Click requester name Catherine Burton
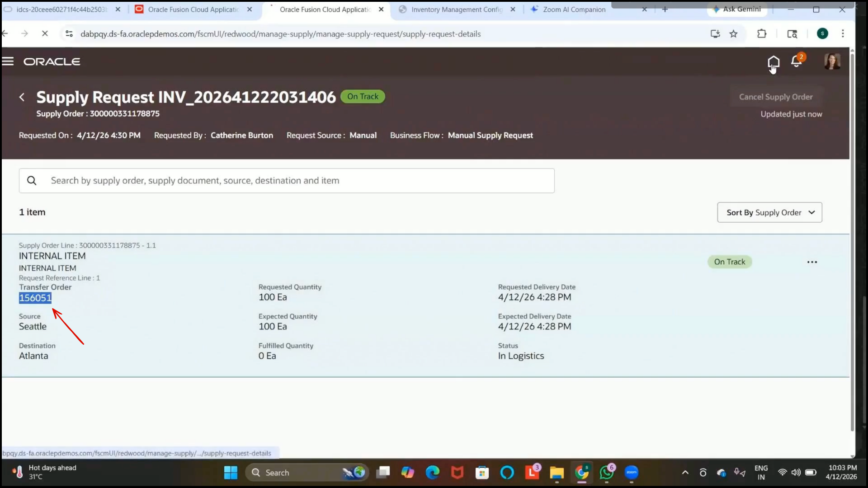The image size is (868, 488). [x=242, y=135]
